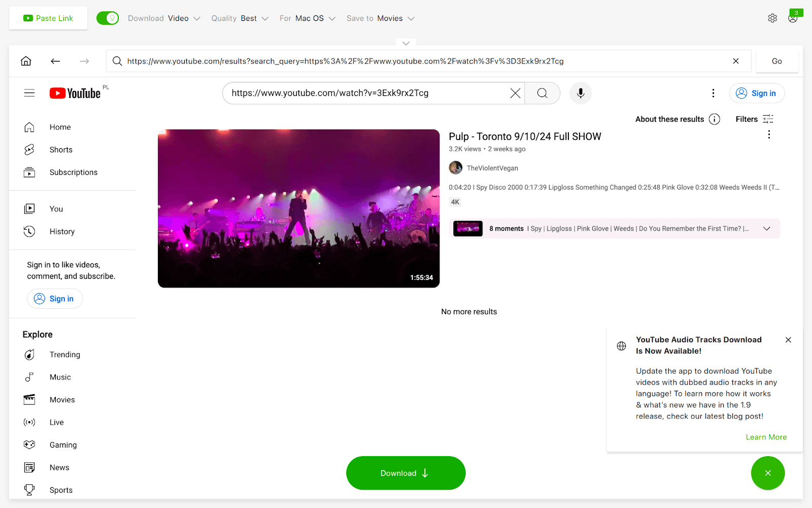Click the Learn More link

tap(766, 437)
